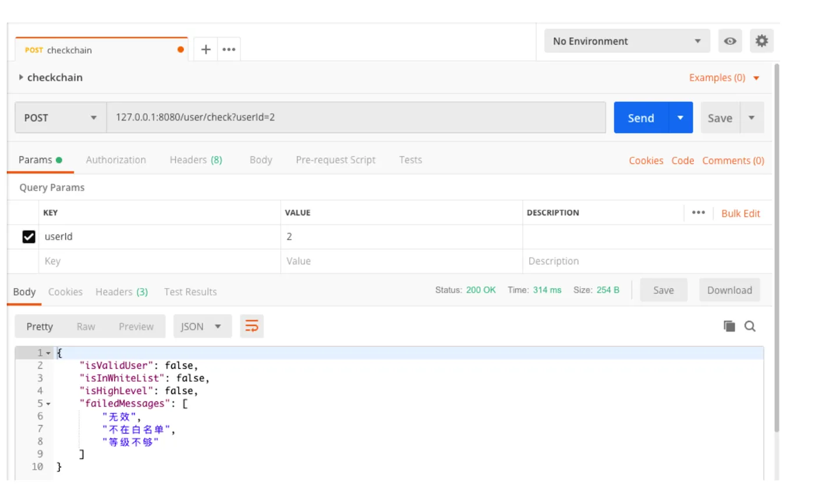Save the request
Image resolution: width=815 pixels, height=504 pixels.
pos(720,118)
